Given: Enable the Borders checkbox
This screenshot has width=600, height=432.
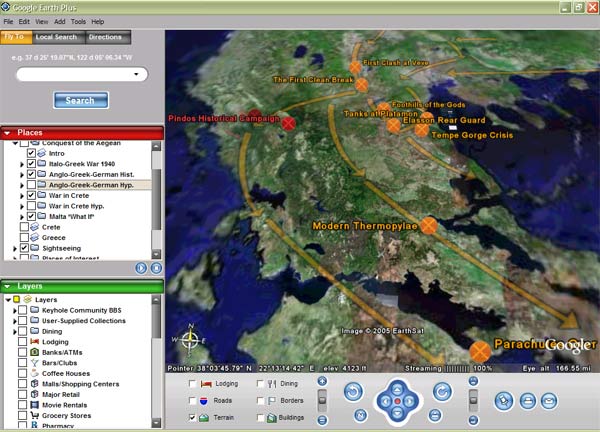Looking at the screenshot, I should 260,401.
